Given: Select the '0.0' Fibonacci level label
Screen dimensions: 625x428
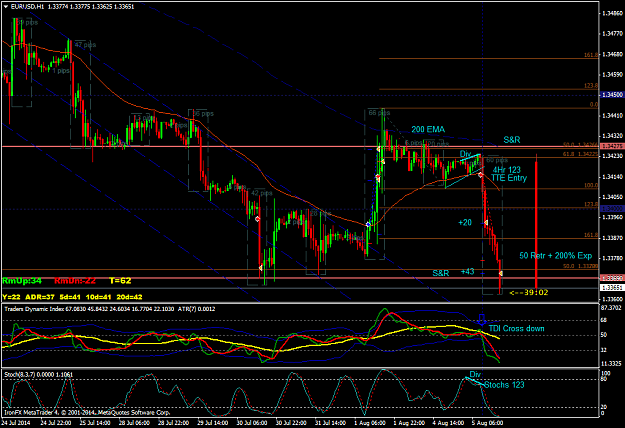Looking at the screenshot, I should pyautogui.click(x=594, y=105).
